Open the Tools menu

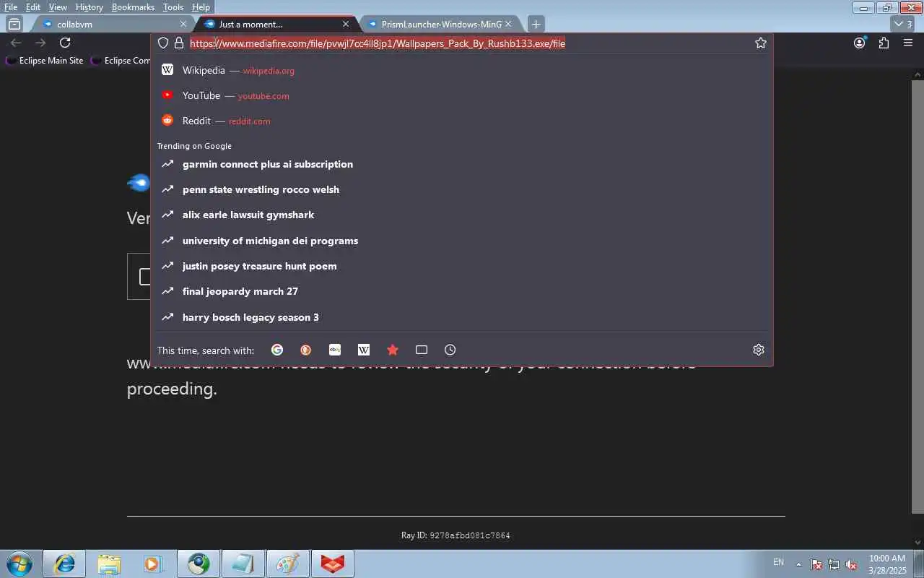[x=173, y=7]
